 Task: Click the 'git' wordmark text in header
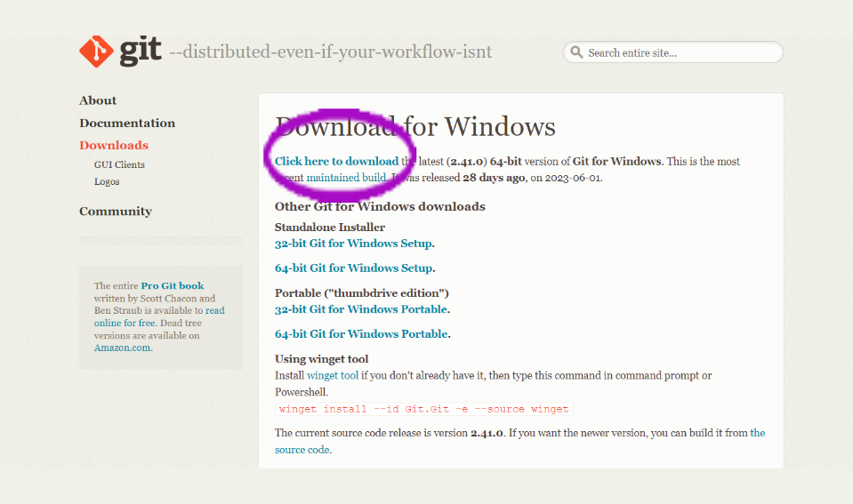point(141,51)
